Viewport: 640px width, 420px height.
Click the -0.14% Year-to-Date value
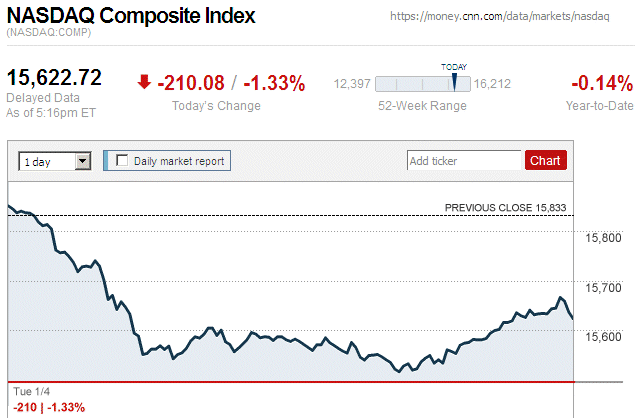(601, 83)
